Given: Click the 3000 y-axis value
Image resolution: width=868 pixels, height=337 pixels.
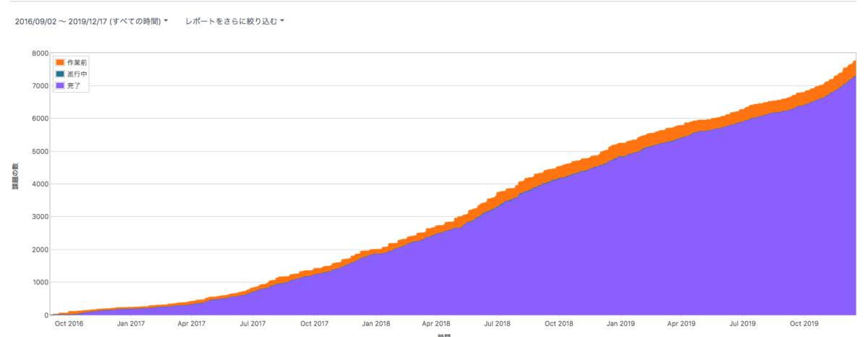Looking at the screenshot, I should point(40,217).
